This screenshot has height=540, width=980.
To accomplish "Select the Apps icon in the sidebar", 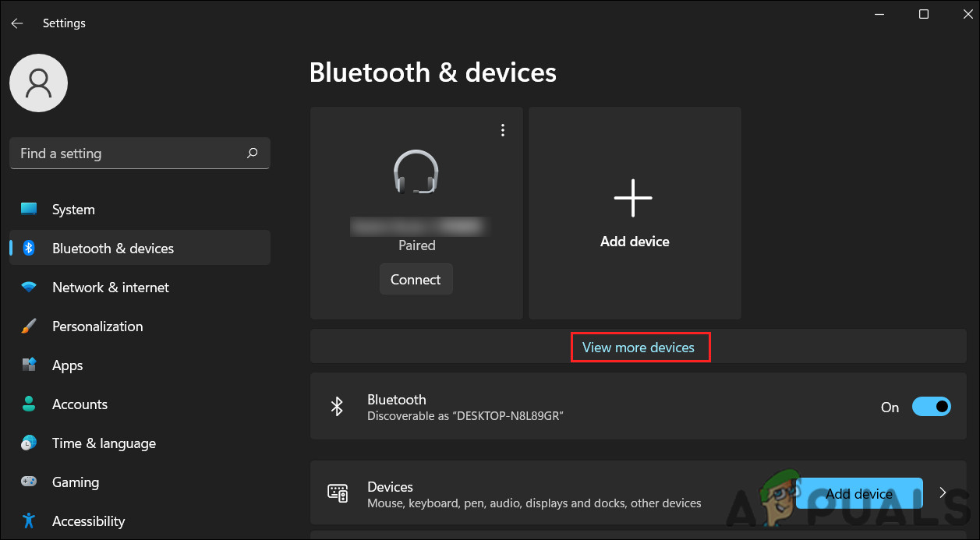I will coord(29,365).
